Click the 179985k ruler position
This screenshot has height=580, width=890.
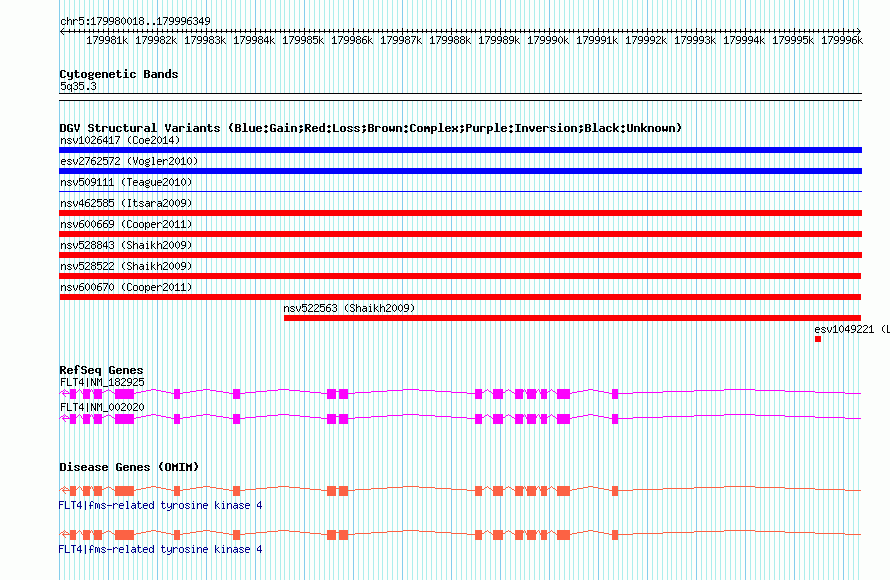click(303, 40)
